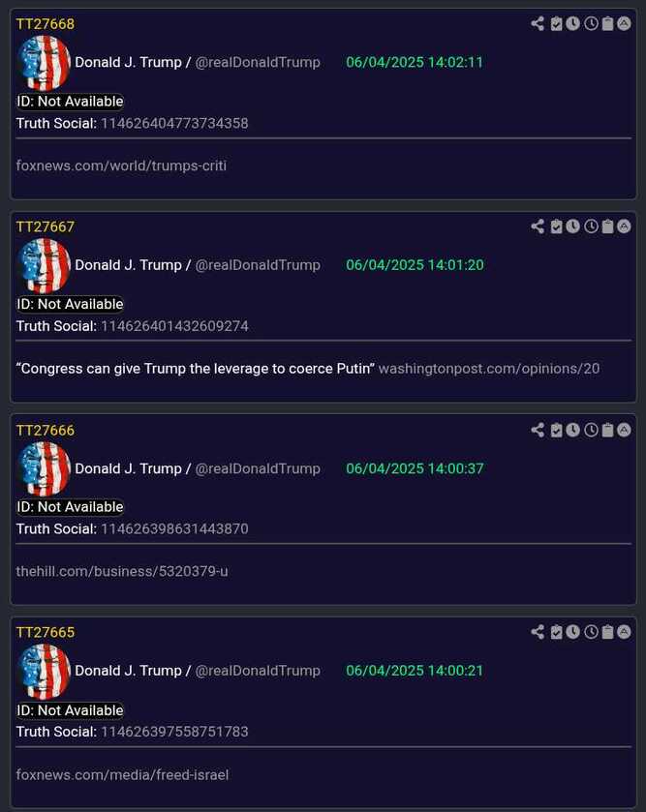
Task: Collapse post TT27668 with up-arrow circle
Action: click(x=625, y=24)
